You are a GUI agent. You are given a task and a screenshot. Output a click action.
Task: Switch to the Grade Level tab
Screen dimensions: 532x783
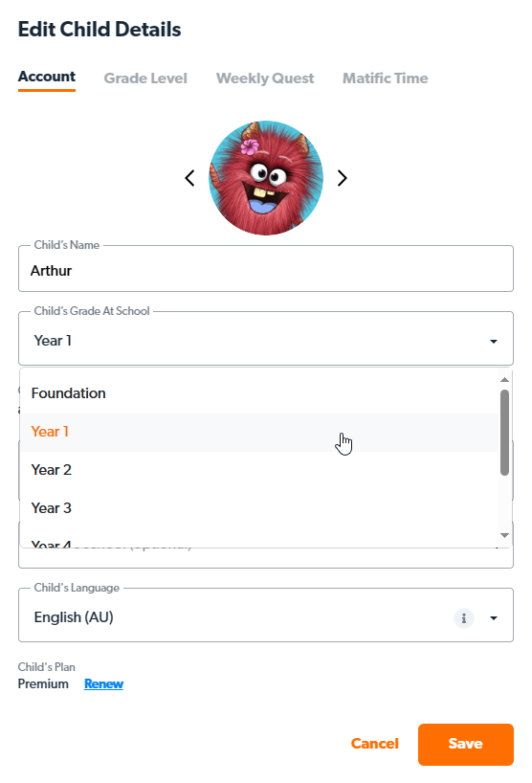[145, 78]
